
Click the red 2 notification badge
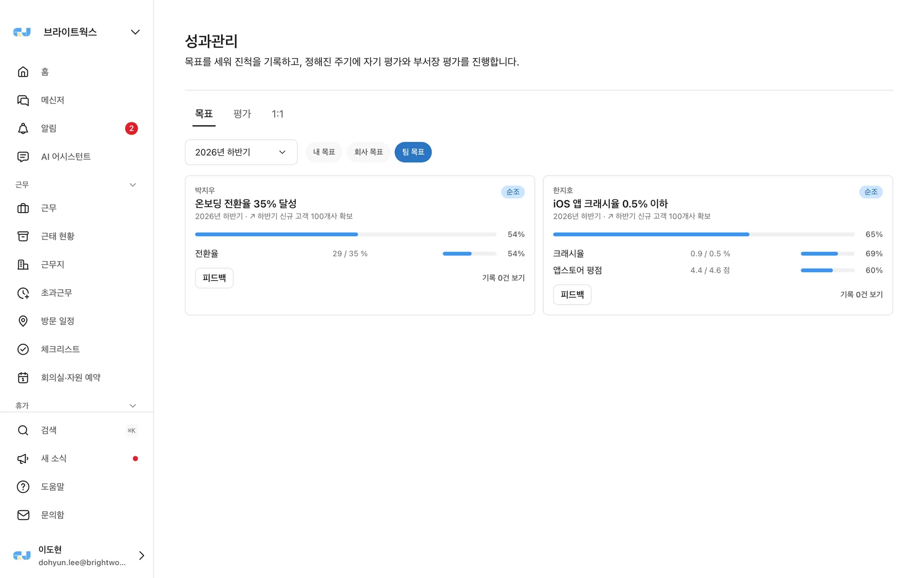(131, 128)
